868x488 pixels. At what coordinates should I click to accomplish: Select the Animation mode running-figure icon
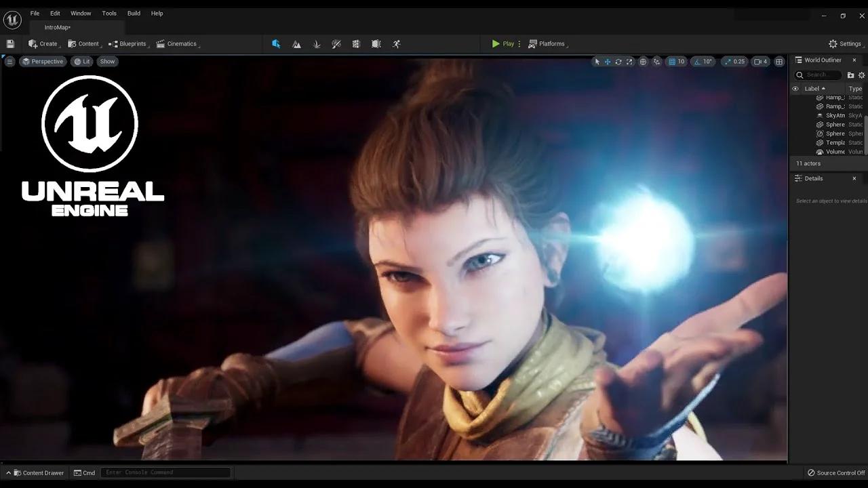pos(396,43)
